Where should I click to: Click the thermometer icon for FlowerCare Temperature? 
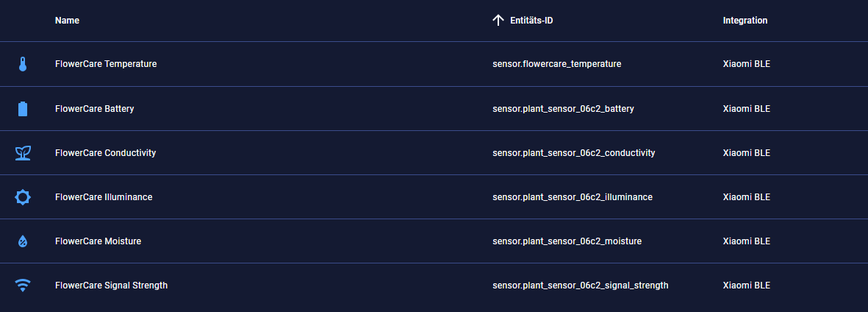[x=23, y=65]
